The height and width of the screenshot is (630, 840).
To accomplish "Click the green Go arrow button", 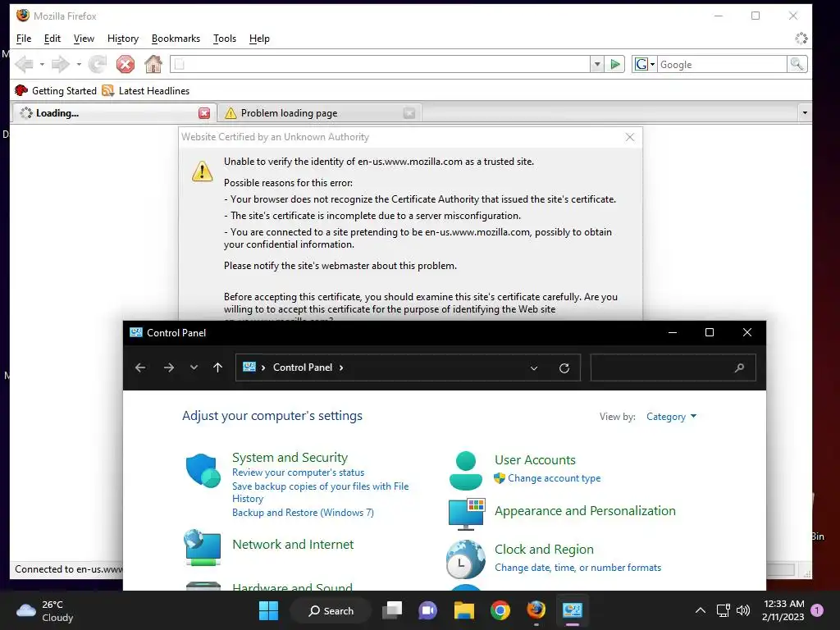I will 615,64.
